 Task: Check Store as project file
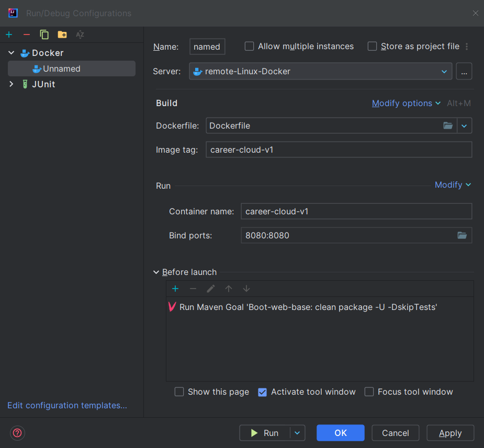[373, 47]
